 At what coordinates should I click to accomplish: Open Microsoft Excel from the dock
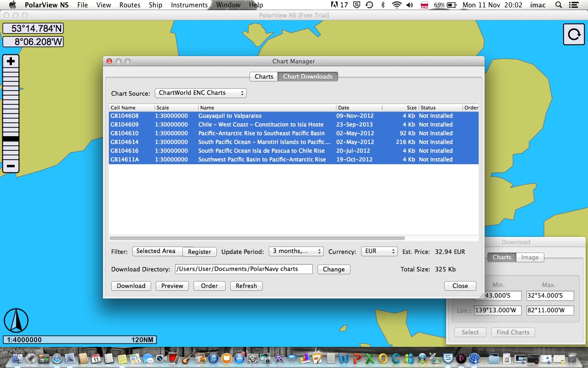point(370,358)
